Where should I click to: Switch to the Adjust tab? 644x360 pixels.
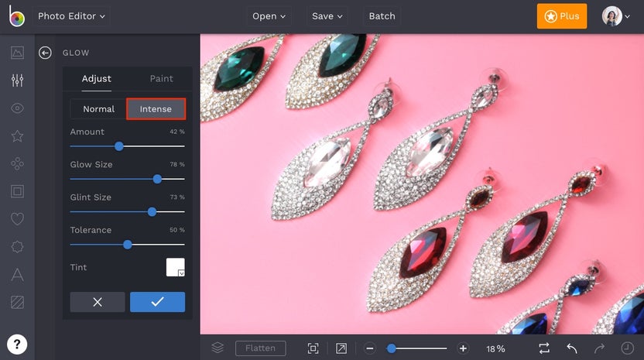(97, 78)
